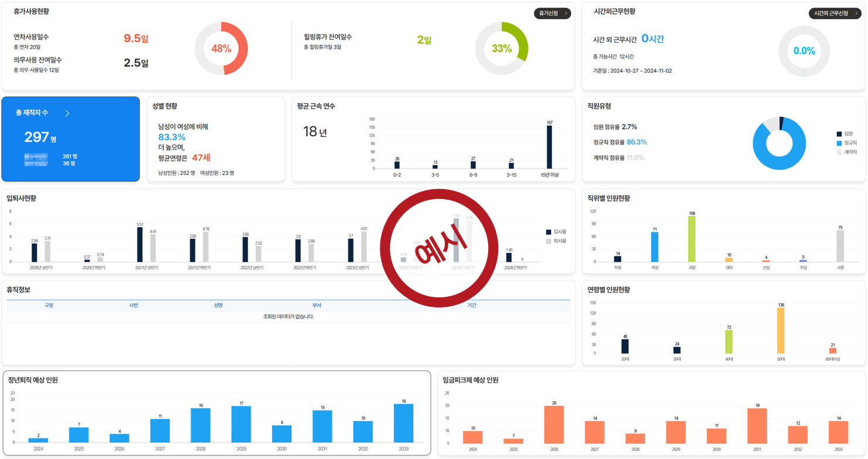The width and height of the screenshot is (868, 459).
Task: Click the 사번 column header
Action: pos(133,306)
